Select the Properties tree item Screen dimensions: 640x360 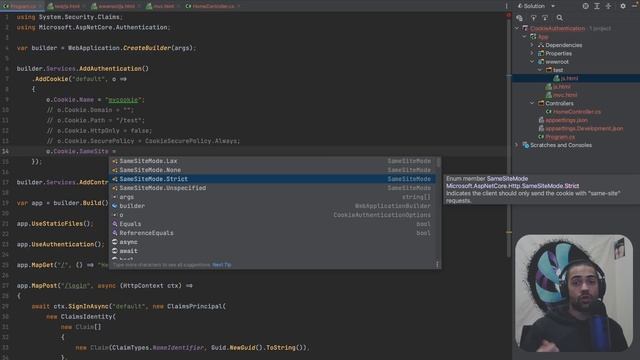558,53
